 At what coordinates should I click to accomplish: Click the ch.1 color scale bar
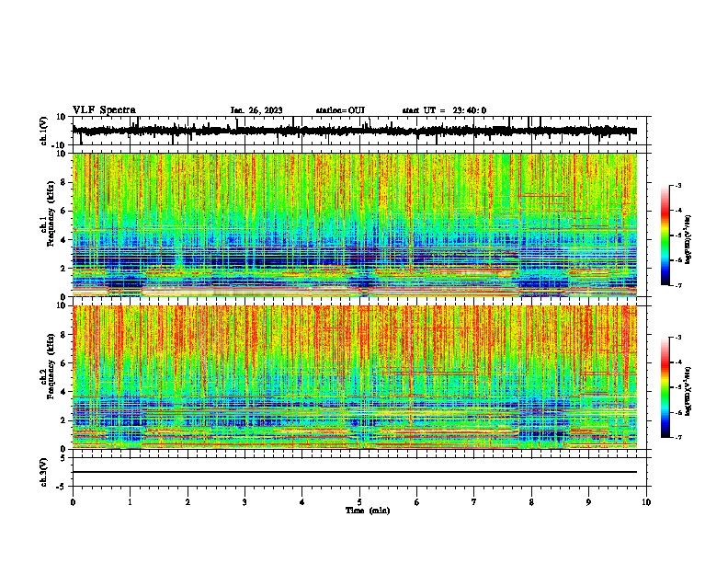[665, 236]
